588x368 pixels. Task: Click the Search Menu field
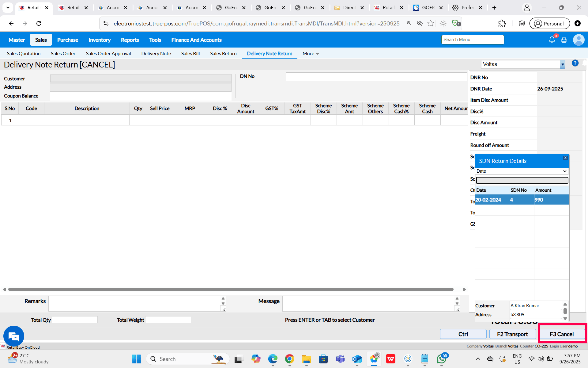[472, 40]
